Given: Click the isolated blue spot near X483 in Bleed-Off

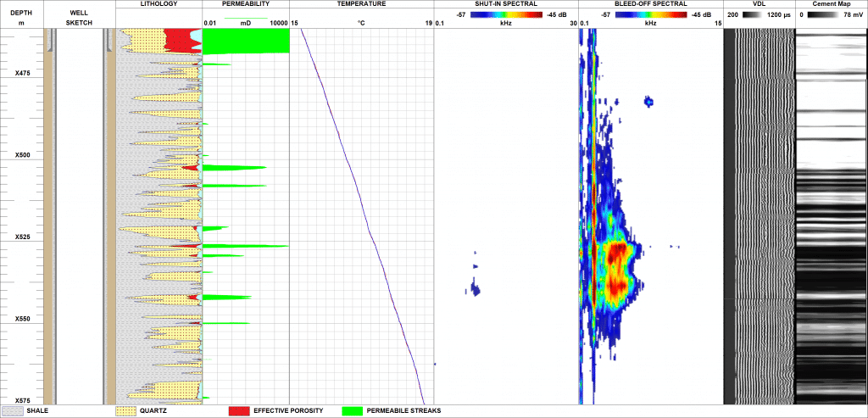Looking at the screenshot, I should [648, 101].
